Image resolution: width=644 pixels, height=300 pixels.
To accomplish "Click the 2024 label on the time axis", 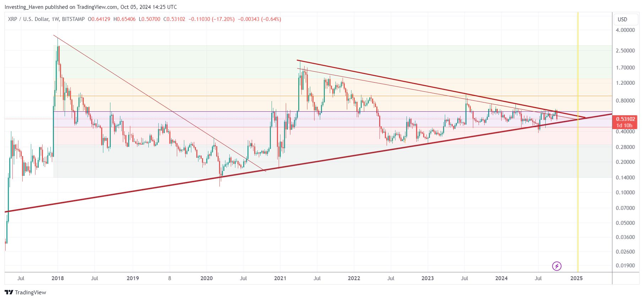I will [501, 278].
